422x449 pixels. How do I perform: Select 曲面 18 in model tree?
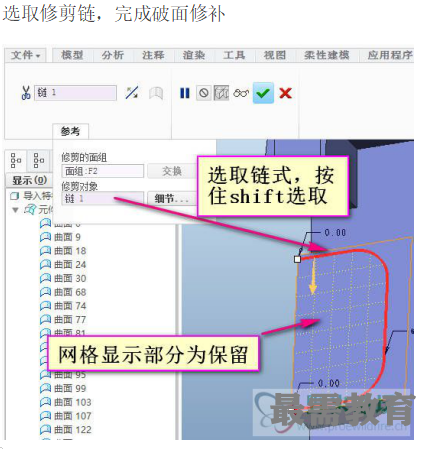coord(70,251)
